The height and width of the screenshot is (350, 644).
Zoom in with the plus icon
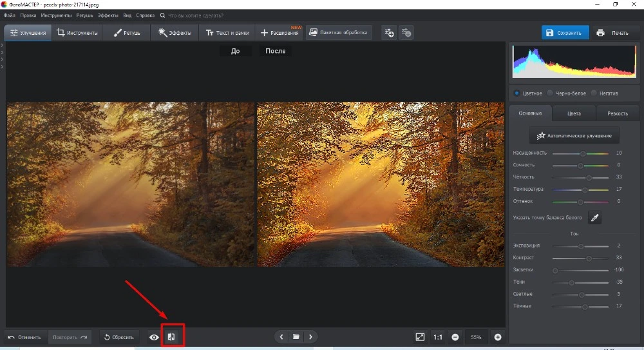point(498,336)
